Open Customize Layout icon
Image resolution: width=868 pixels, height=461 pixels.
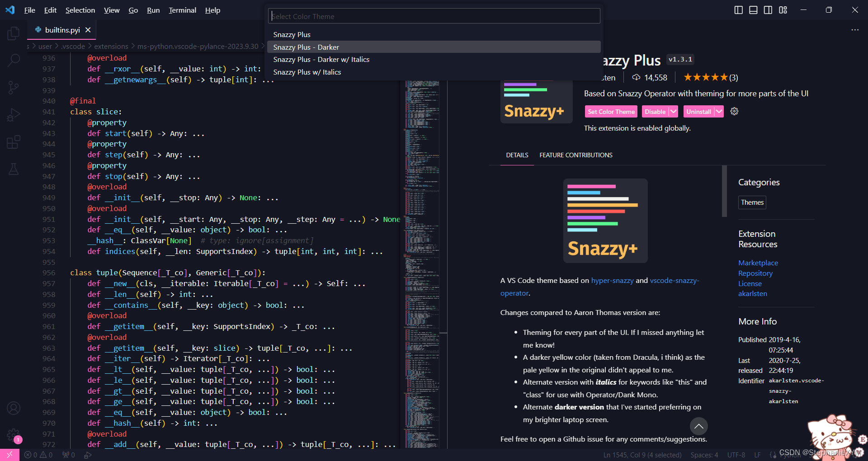point(783,10)
